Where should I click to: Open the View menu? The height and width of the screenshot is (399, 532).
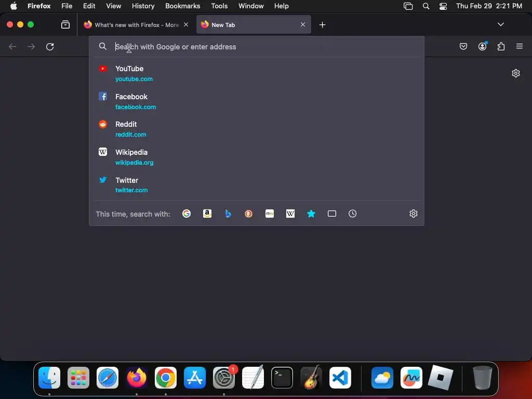click(x=113, y=6)
